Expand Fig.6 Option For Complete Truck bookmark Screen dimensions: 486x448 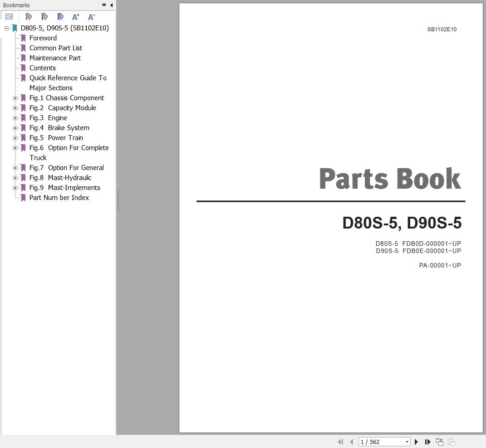[x=15, y=148]
